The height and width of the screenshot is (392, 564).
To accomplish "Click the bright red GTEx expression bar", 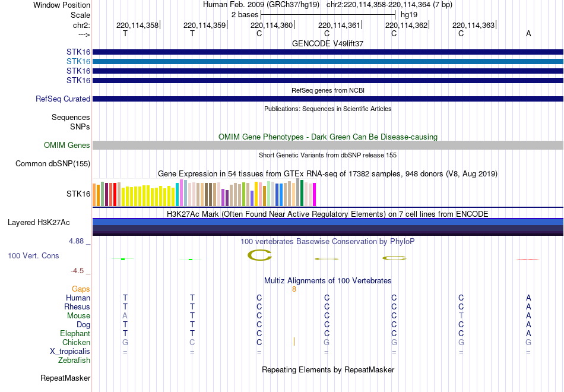I will coord(115,194).
